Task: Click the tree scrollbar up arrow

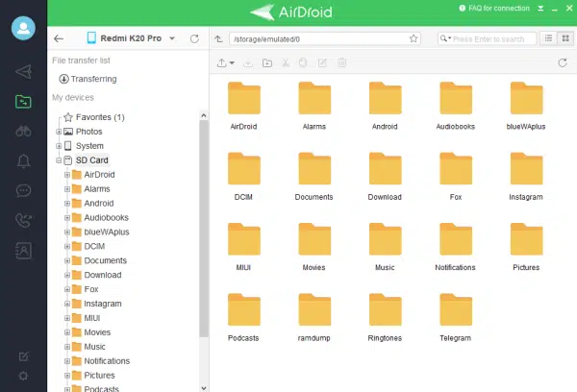Action: [x=204, y=115]
